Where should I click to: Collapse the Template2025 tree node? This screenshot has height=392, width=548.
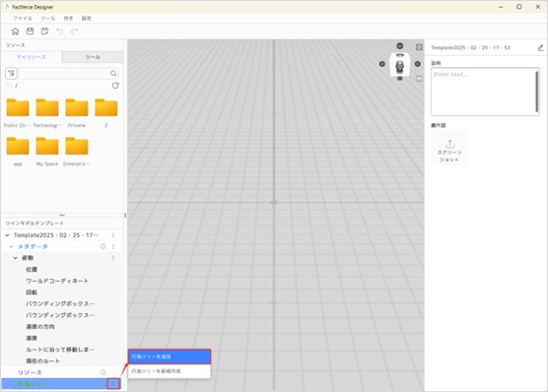point(7,235)
